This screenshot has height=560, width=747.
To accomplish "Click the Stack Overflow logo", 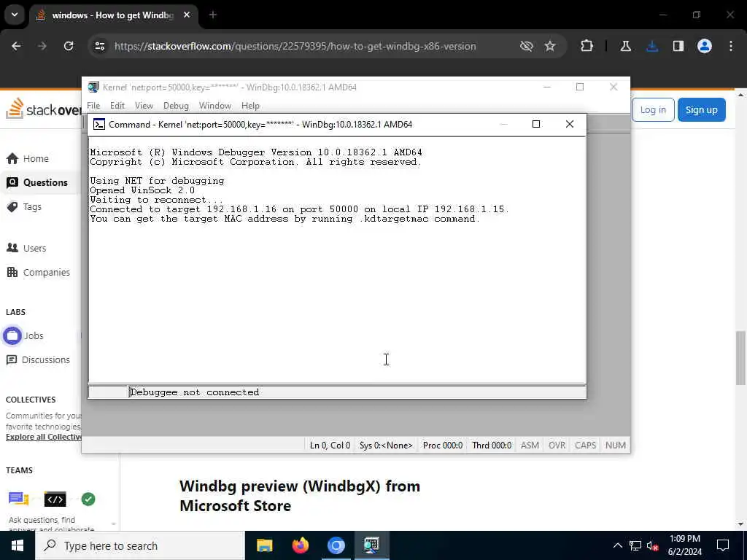I will point(43,109).
